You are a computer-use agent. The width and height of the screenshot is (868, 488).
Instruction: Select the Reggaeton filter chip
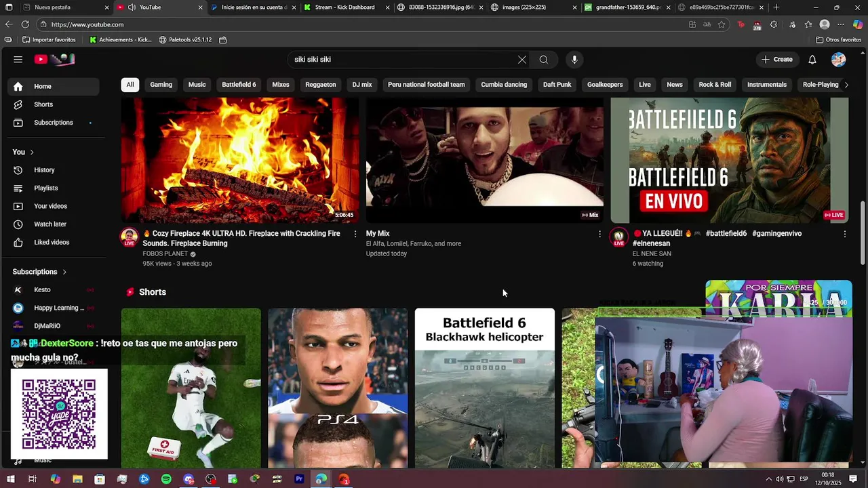[321, 85]
